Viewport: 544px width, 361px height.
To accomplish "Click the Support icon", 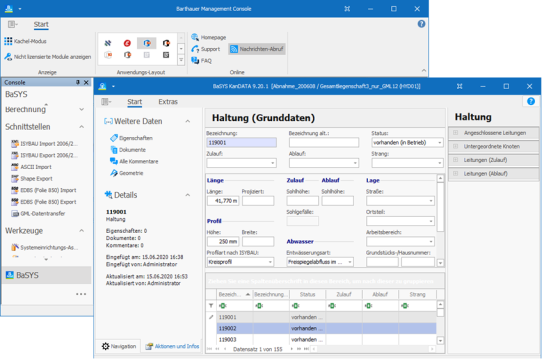I will [195, 49].
